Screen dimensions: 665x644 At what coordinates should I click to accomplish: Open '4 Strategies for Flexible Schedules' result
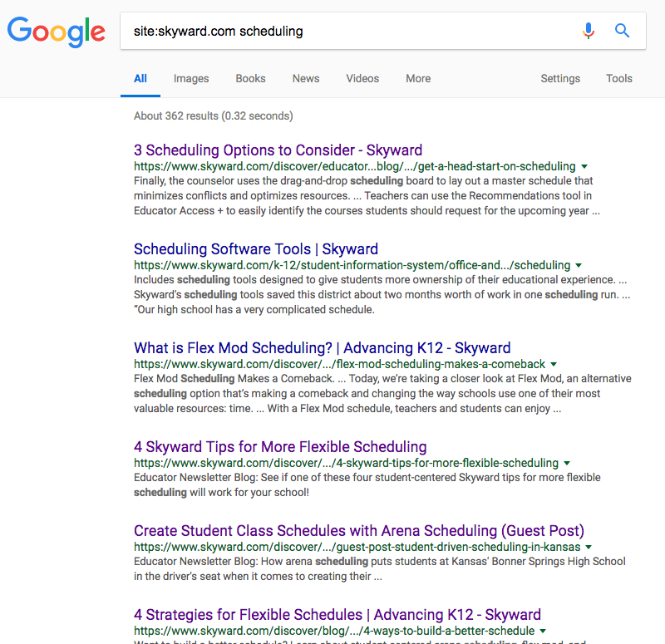point(337,615)
